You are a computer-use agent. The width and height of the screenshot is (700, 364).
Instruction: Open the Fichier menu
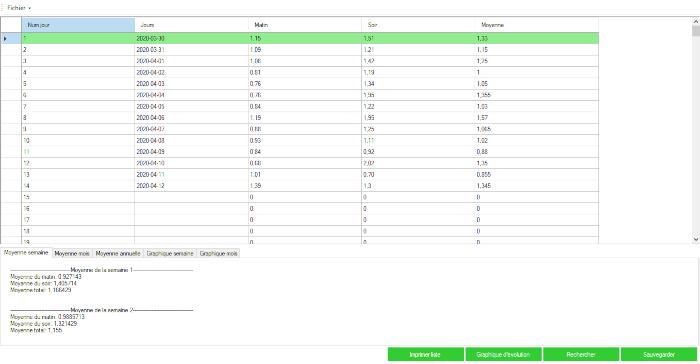pos(19,8)
